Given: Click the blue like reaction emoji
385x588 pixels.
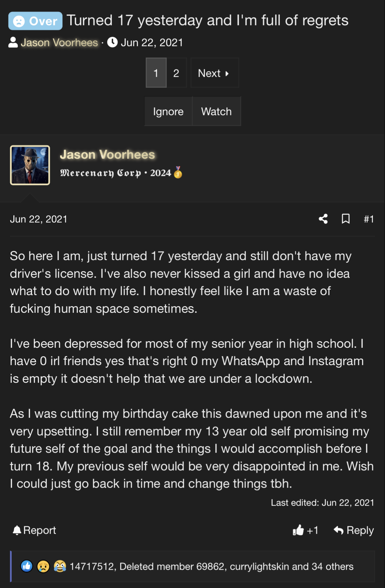Looking at the screenshot, I should pos(27,566).
